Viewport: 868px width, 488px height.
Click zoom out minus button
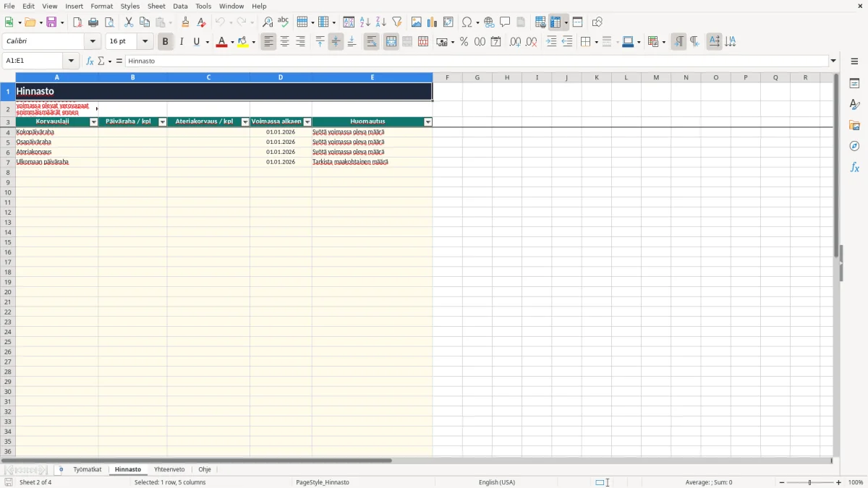point(782,482)
